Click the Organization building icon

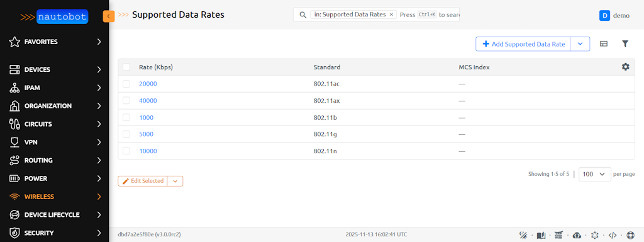pyautogui.click(x=14, y=106)
